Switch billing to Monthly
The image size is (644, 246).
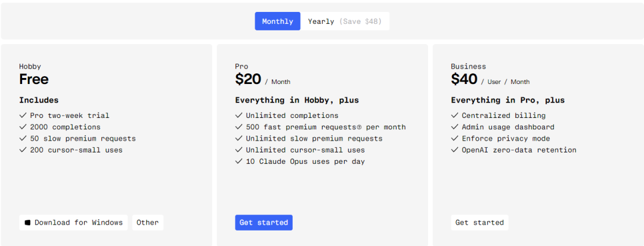[278, 21]
